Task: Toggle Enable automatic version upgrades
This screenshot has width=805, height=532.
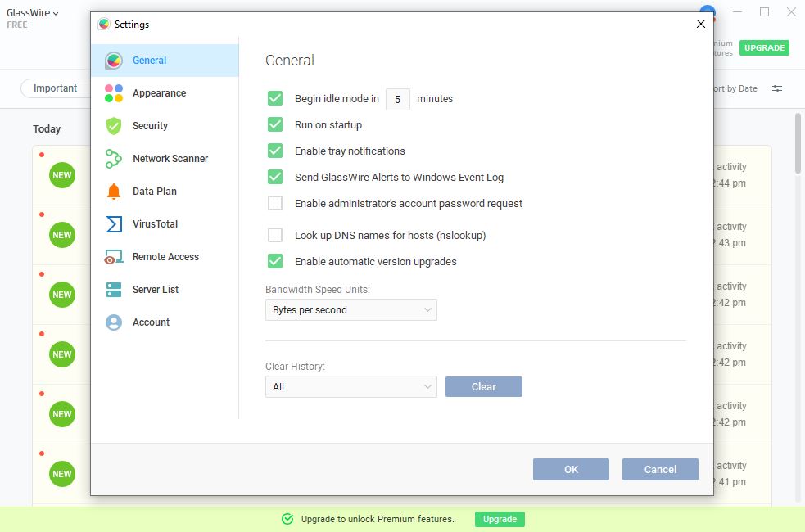Action: (x=275, y=261)
